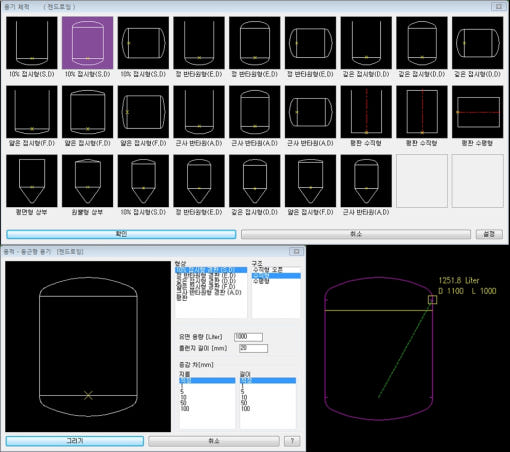Image resolution: width=510 pixels, height=452 pixels.
Task: Select open-top vertical 10% 접시형(S.D) vessel thumbnail
Action: click(32, 43)
